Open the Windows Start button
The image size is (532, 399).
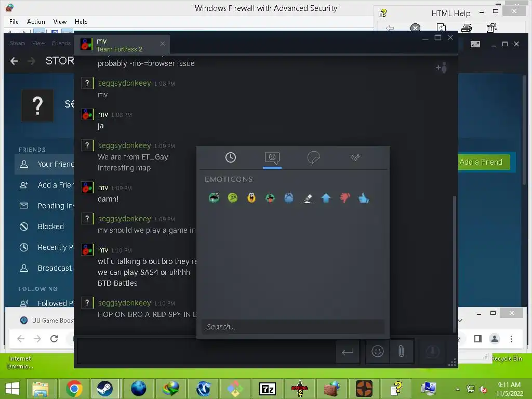pyautogui.click(x=12, y=389)
